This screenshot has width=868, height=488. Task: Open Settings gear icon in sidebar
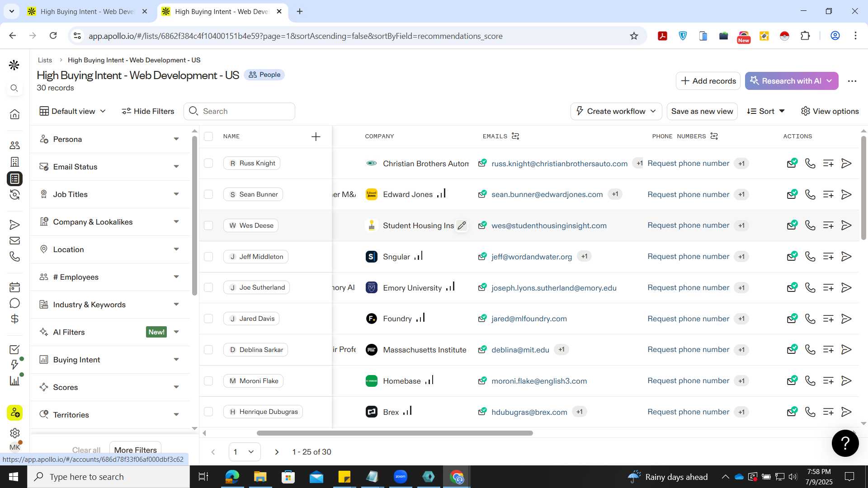click(14, 433)
